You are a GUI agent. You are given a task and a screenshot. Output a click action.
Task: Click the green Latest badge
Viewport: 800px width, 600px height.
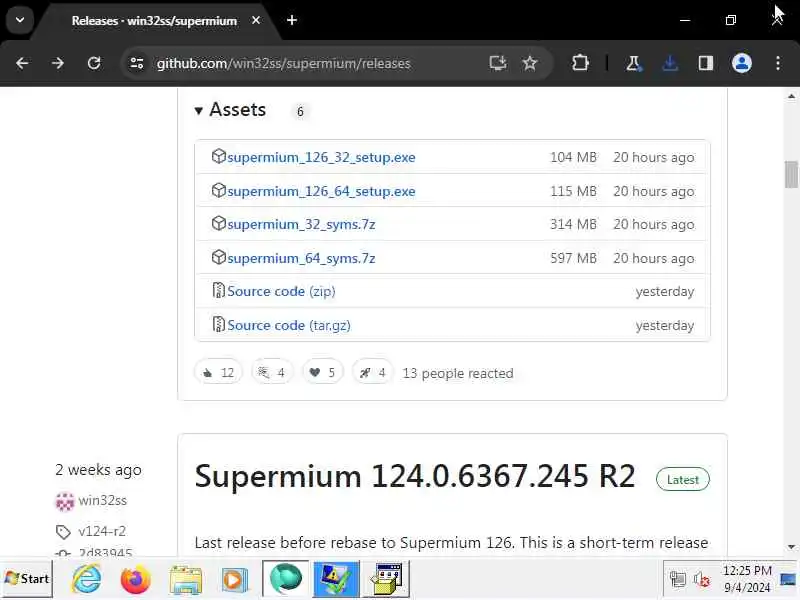point(683,480)
